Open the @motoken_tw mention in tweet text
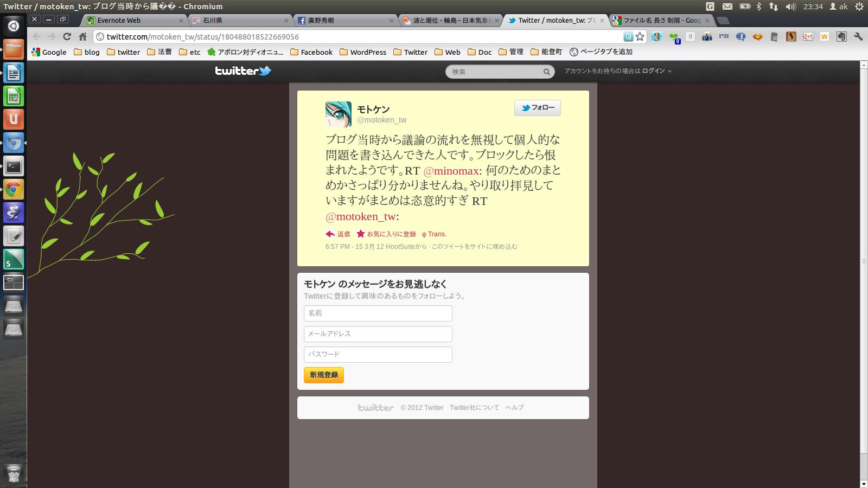Image resolution: width=868 pixels, height=488 pixels. pyautogui.click(x=361, y=216)
